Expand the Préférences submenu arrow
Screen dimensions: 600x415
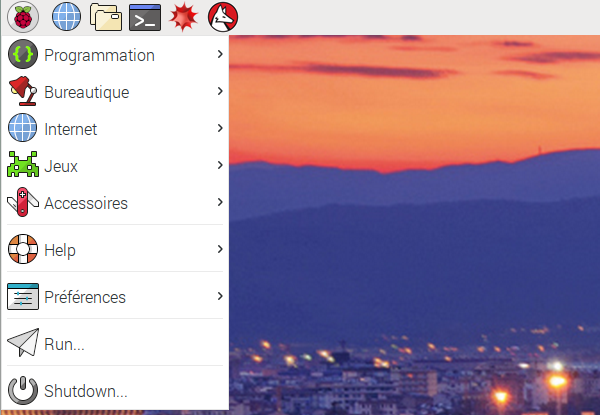click(x=220, y=296)
